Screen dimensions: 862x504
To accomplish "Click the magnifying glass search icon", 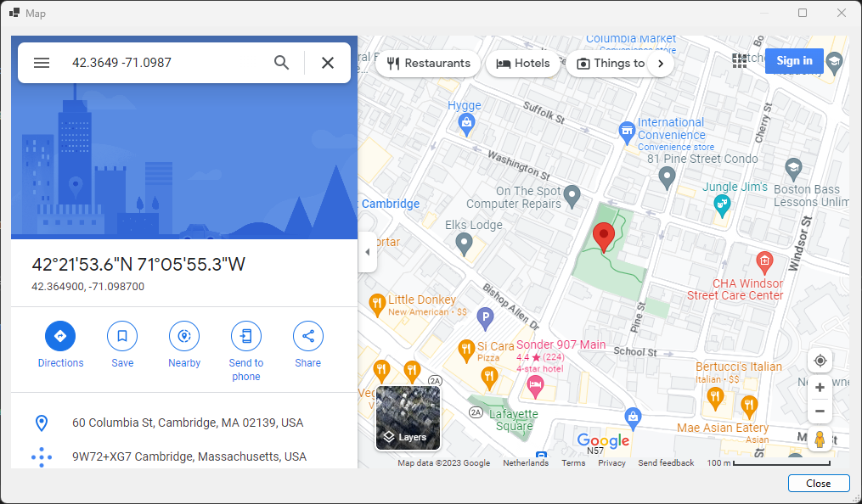I will point(281,62).
